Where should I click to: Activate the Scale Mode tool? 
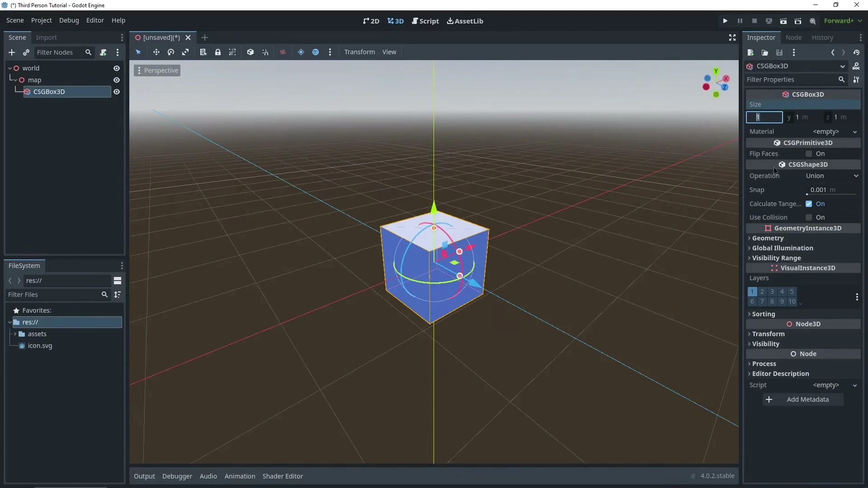pos(185,52)
